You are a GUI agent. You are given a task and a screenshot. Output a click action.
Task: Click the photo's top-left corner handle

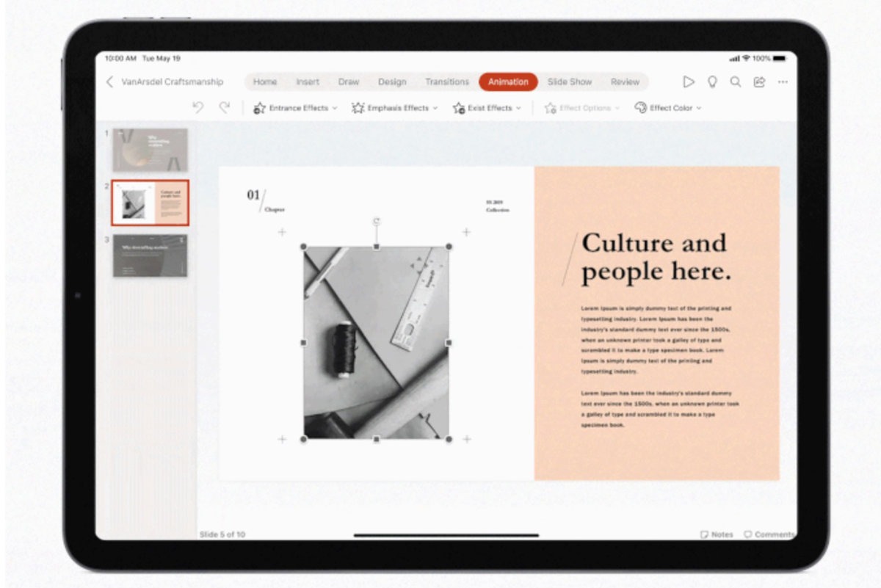304,247
